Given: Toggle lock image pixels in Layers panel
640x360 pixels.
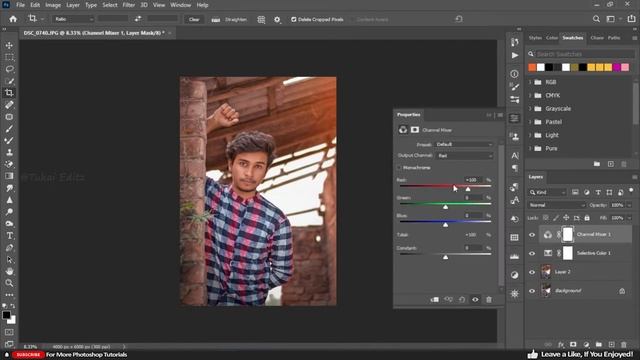Looking at the screenshot, I should pos(556,218).
